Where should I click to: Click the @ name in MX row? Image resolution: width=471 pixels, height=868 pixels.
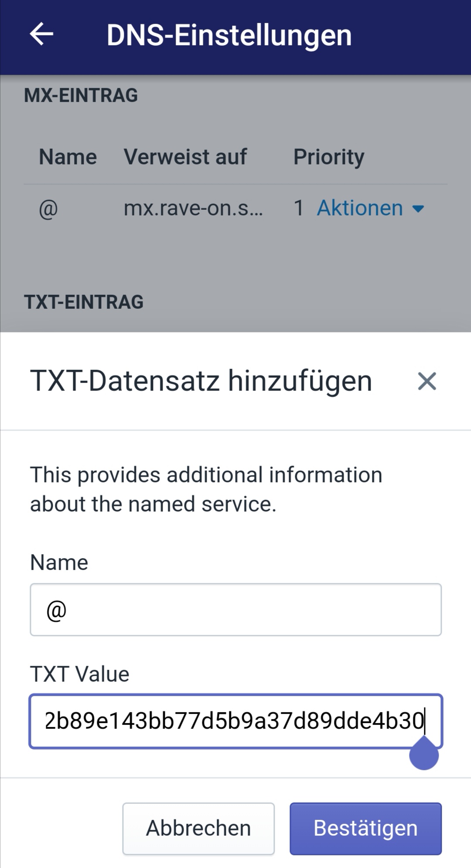[x=48, y=208]
